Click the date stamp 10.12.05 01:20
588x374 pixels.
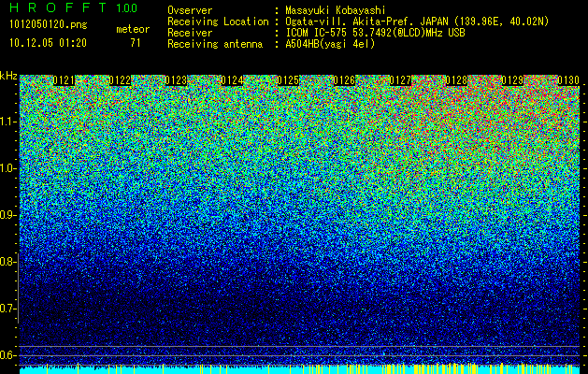click(x=48, y=43)
